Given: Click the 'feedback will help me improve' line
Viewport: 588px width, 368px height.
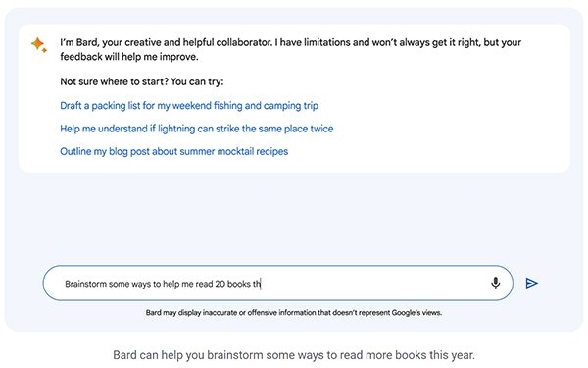Looking at the screenshot, I should pyautogui.click(x=129, y=57).
